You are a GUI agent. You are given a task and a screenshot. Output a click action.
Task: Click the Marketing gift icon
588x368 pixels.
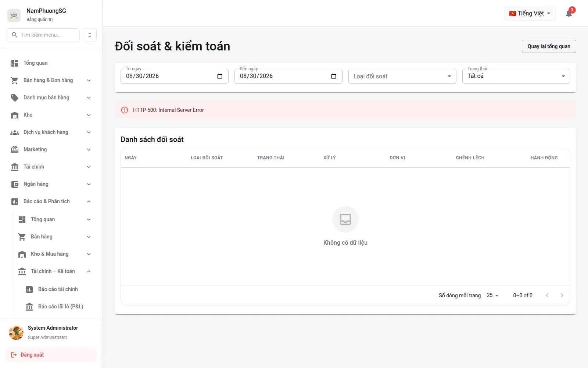click(15, 150)
